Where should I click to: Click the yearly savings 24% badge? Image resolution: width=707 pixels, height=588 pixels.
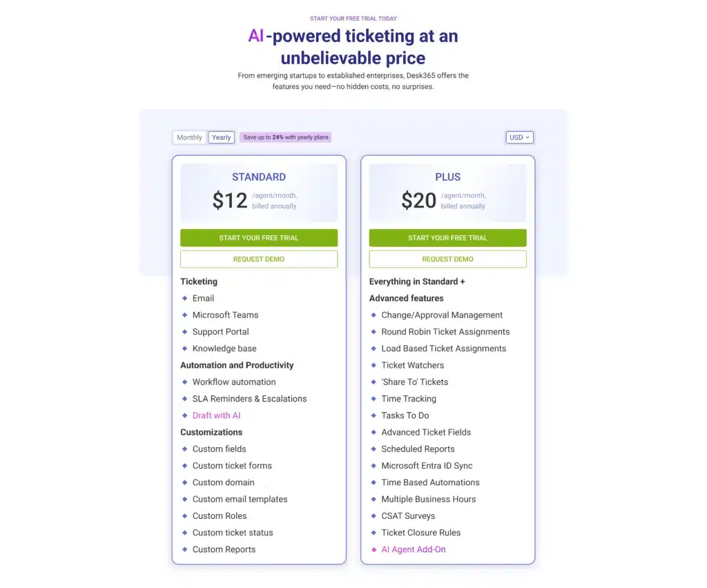click(286, 137)
